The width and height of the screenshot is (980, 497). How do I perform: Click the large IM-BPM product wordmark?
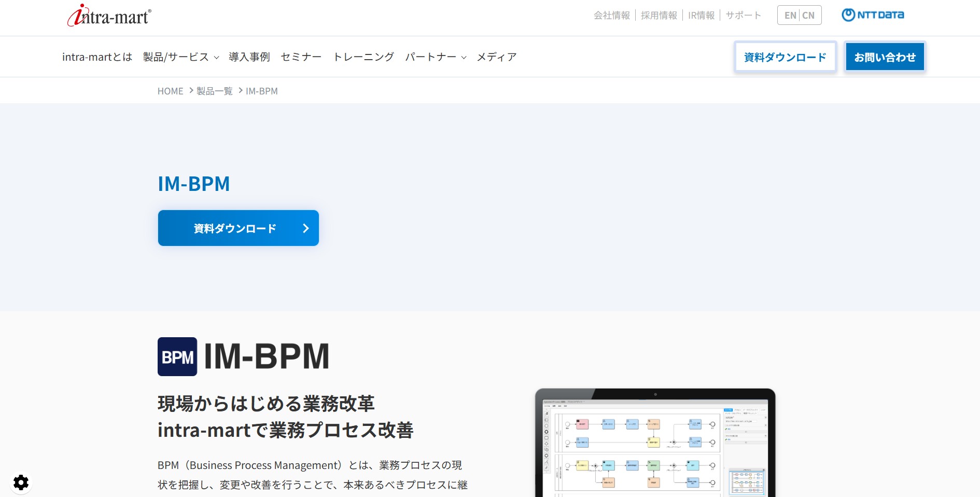pos(267,356)
